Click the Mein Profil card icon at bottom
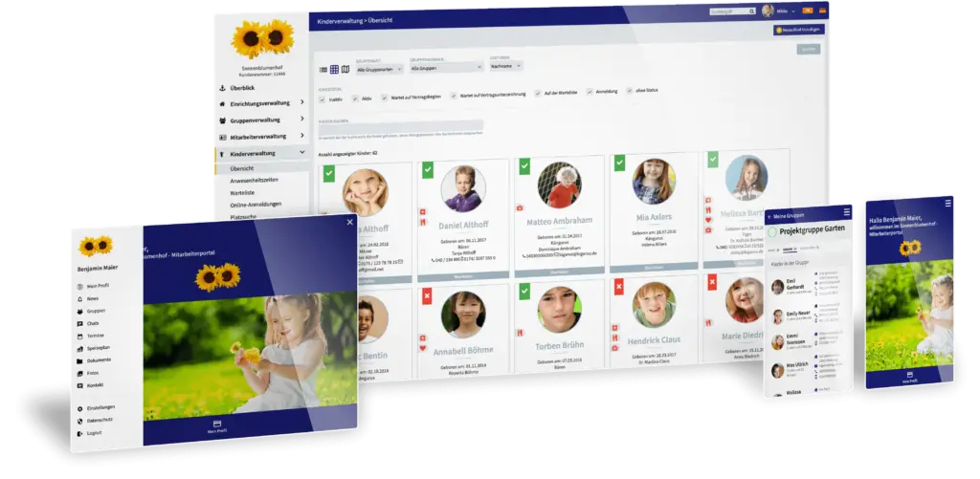This screenshot has height=479, width=980. (x=216, y=423)
